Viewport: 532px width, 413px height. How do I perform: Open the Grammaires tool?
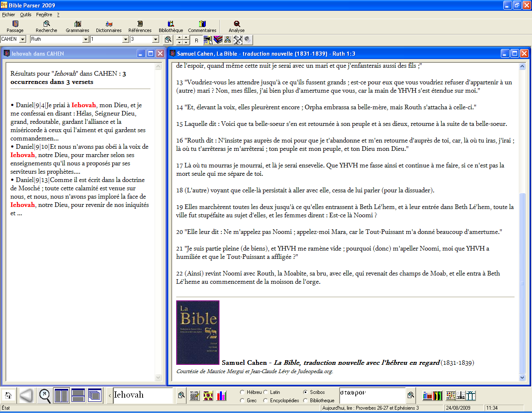pos(77,27)
